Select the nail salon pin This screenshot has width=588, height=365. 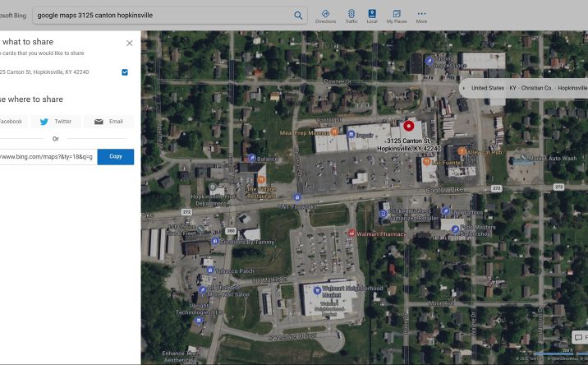coord(202,289)
